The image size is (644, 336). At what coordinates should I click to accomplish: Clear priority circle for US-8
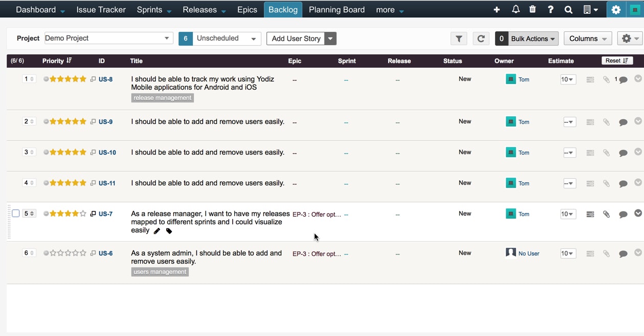[46, 79]
